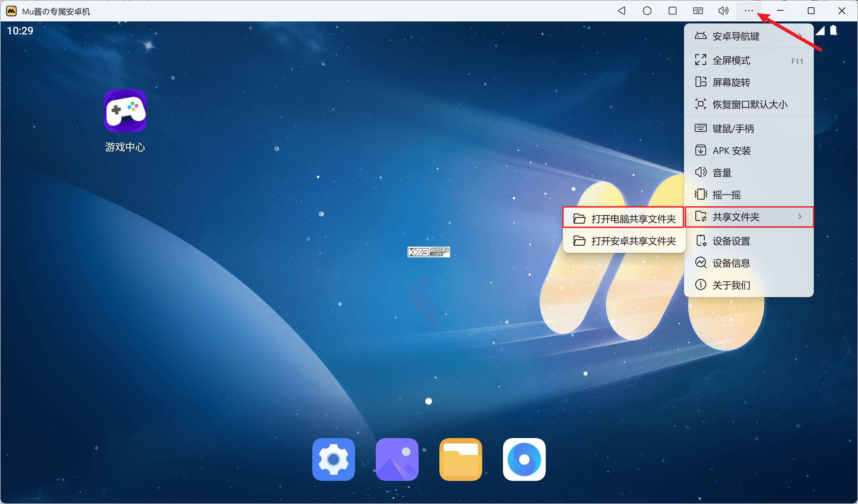Click 打开电脑共享文件夹 submenu item
This screenshot has height=504, width=858.
tap(623, 218)
